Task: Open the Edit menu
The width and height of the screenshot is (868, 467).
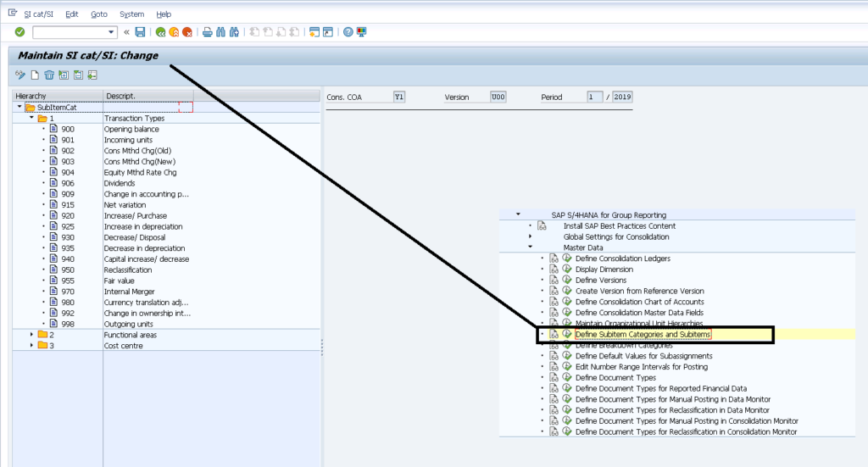Action: (x=72, y=14)
